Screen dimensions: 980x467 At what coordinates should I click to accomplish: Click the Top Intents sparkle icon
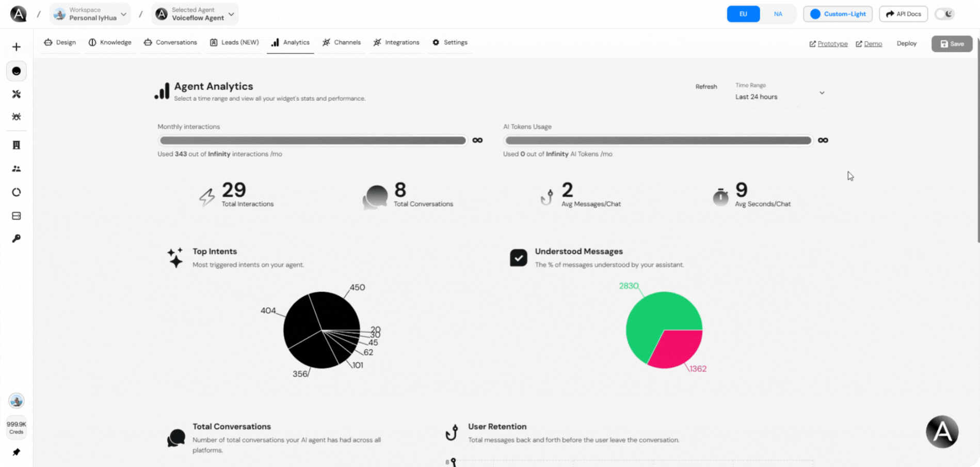pos(175,257)
